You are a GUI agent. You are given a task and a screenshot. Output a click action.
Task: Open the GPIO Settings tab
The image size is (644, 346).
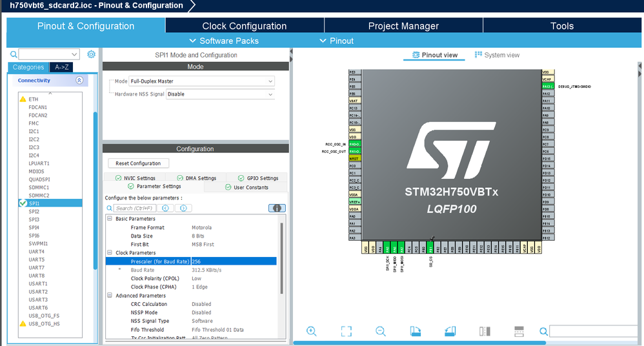[x=258, y=178]
